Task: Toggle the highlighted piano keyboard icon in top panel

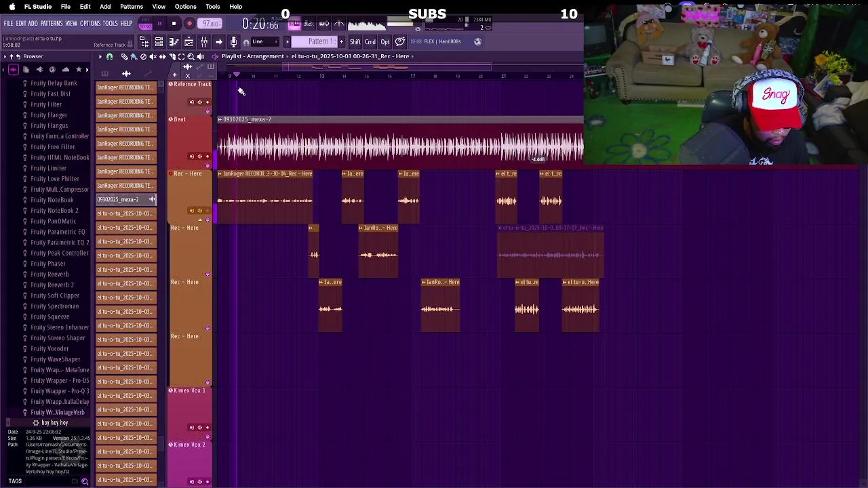Action: (294, 24)
